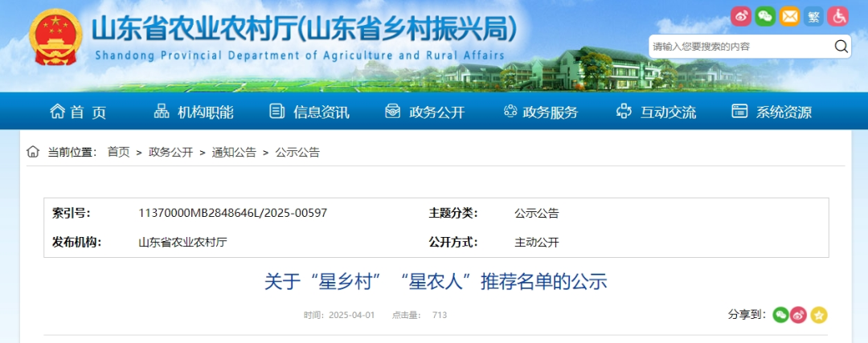Open 首页 navigation menu item

tap(88, 112)
